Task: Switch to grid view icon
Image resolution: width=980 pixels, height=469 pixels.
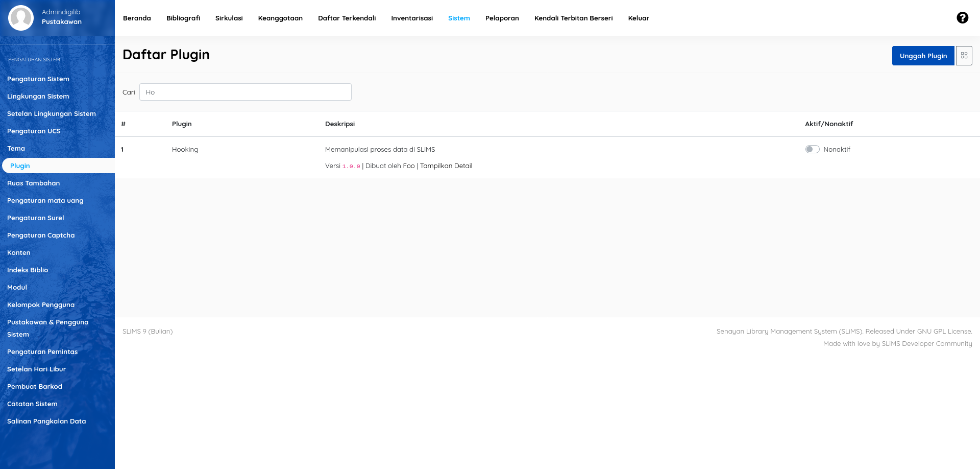Action: click(964, 56)
